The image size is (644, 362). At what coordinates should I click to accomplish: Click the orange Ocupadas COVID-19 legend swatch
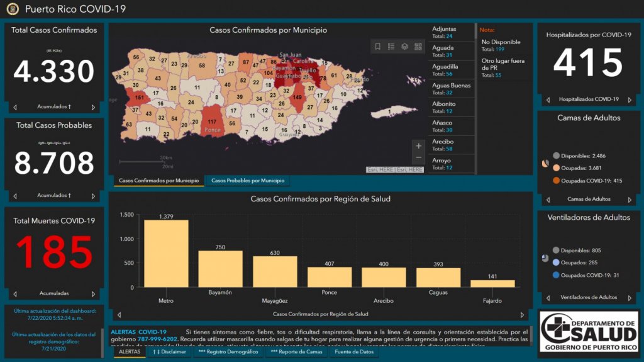557,181
